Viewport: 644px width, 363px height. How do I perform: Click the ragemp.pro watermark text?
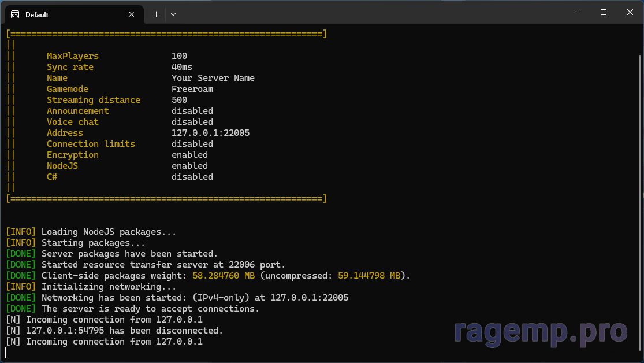pyautogui.click(x=540, y=332)
